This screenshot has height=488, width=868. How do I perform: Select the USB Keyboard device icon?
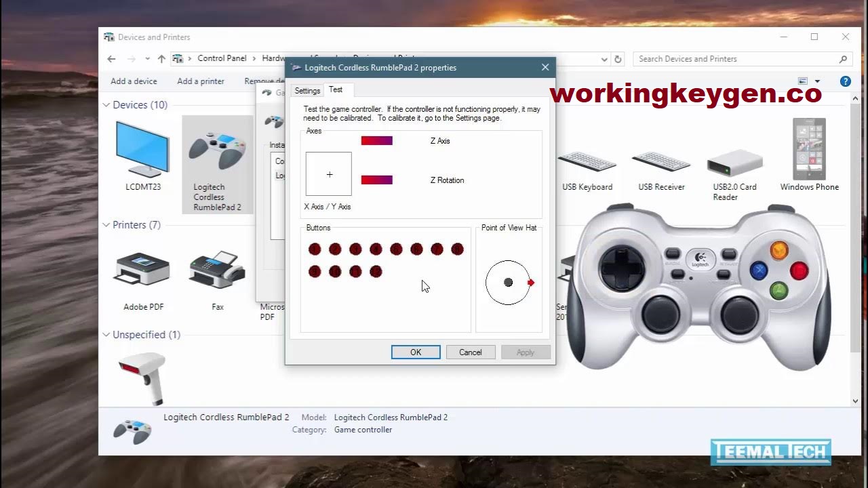click(x=587, y=163)
